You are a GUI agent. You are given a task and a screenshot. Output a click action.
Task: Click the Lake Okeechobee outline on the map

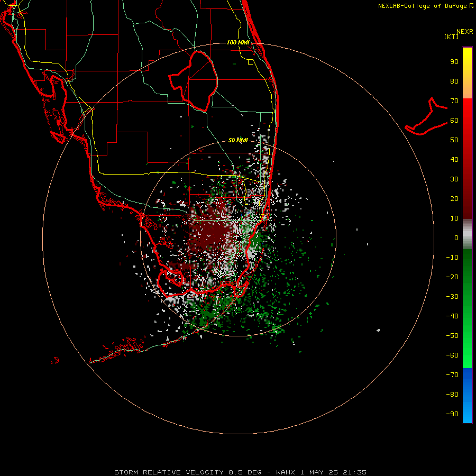click(x=193, y=81)
